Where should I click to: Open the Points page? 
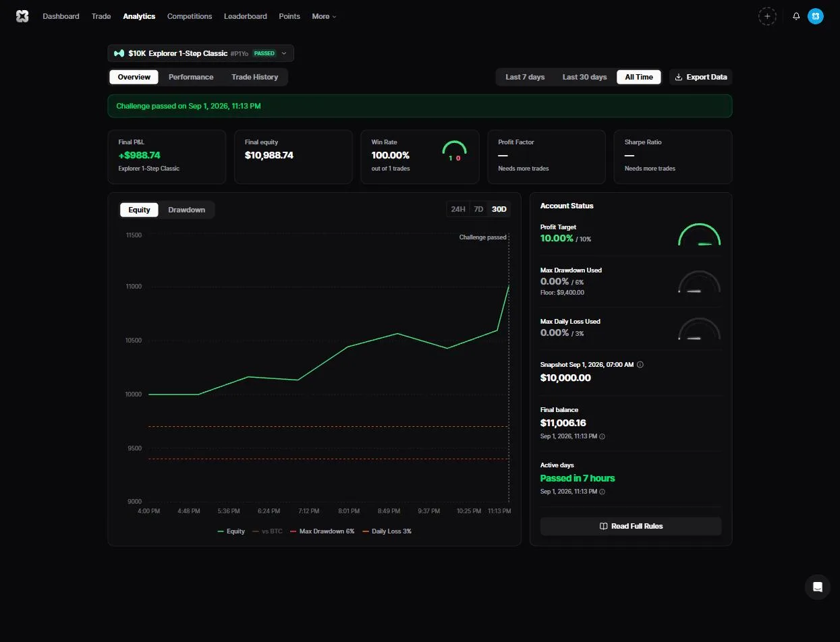pyautogui.click(x=289, y=16)
